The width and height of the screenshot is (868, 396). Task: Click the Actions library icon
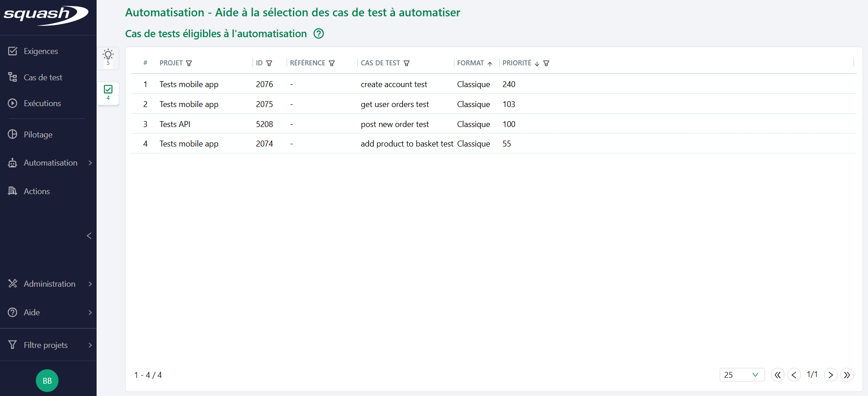(x=13, y=191)
